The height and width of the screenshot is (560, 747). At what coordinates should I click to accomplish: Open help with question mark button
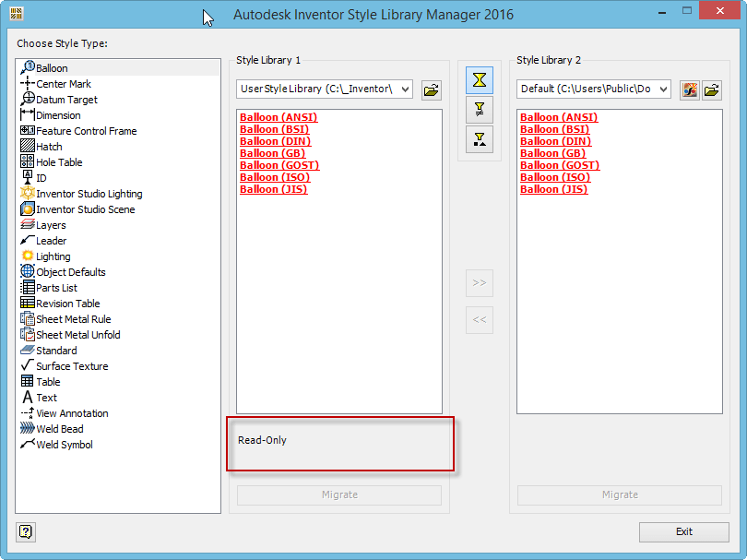point(26,532)
